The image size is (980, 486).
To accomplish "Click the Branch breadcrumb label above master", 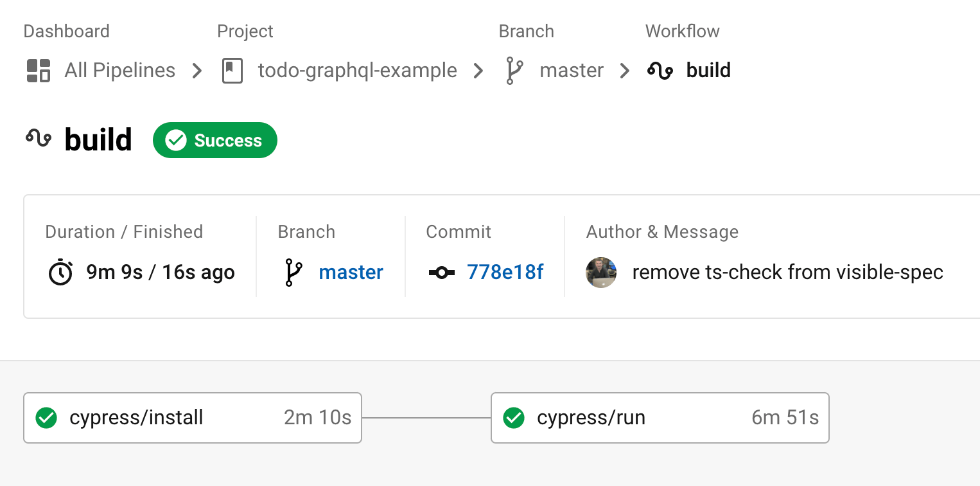I will click(x=527, y=32).
